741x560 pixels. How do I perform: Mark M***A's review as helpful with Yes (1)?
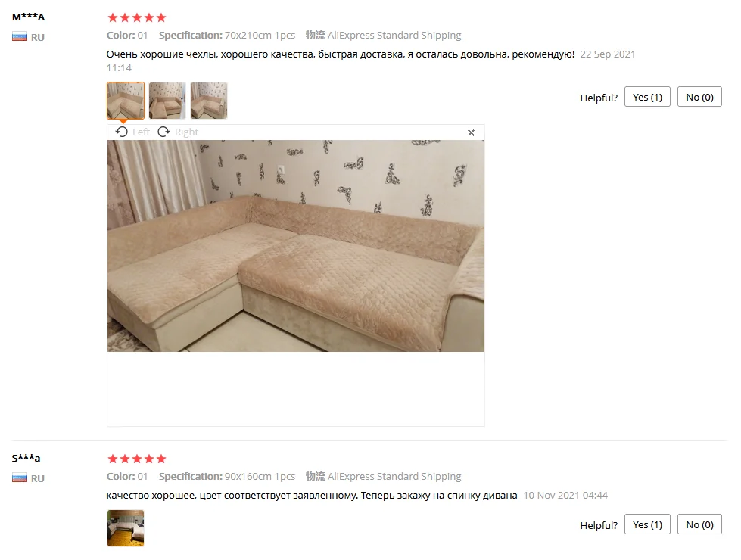(647, 97)
